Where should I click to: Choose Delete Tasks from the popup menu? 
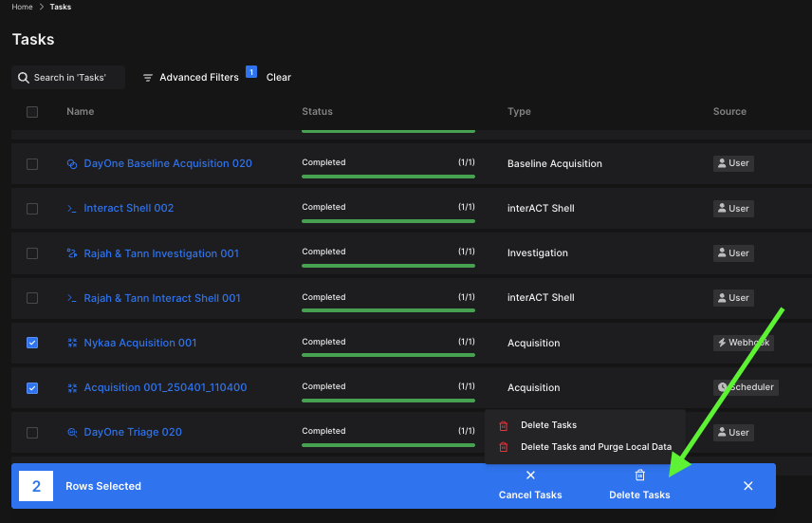click(x=548, y=425)
